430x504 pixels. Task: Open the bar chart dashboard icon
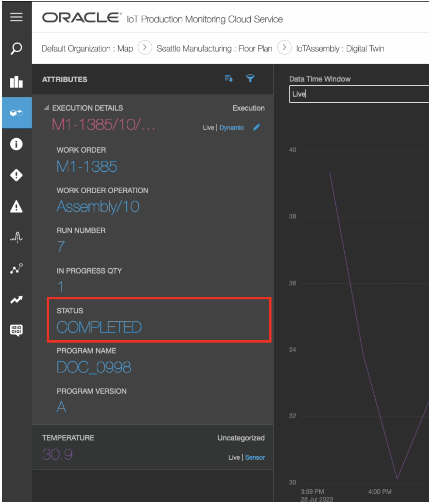(16, 81)
